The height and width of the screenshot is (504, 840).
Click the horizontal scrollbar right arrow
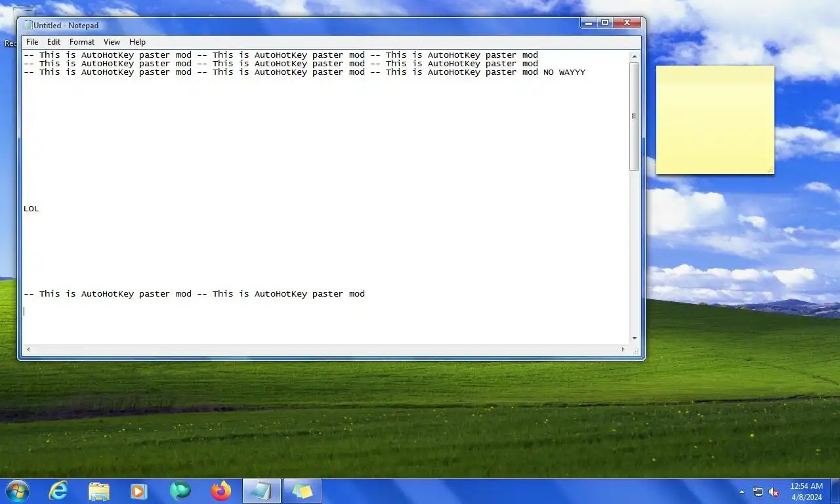[x=625, y=349]
